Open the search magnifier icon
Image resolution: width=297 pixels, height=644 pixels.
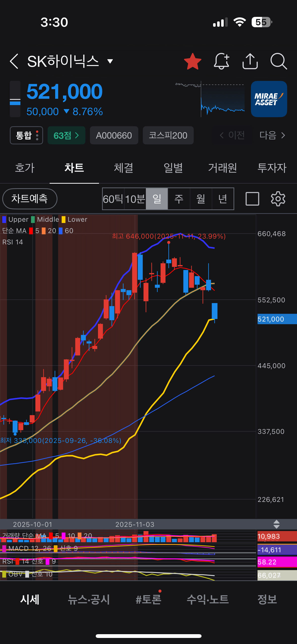click(279, 61)
